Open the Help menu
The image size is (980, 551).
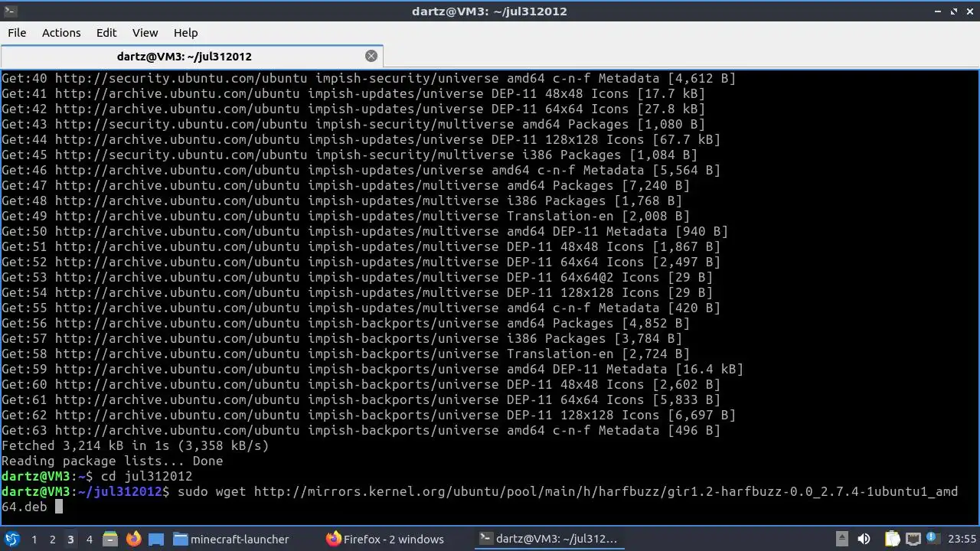coord(185,32)
